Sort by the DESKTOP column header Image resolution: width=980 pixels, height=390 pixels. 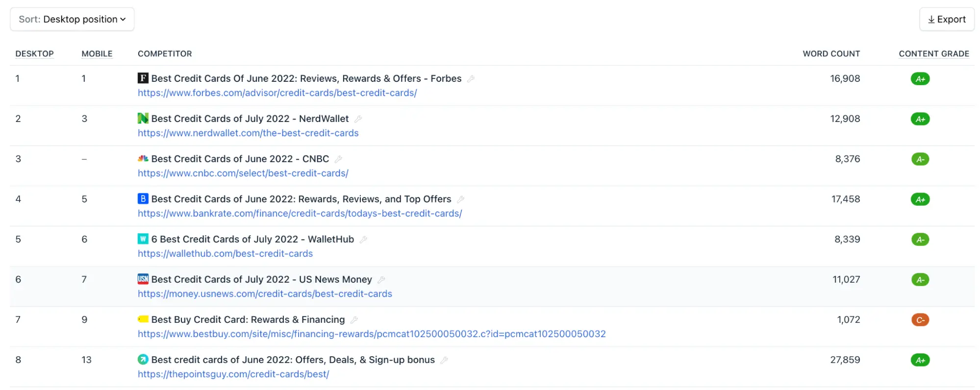34,54
